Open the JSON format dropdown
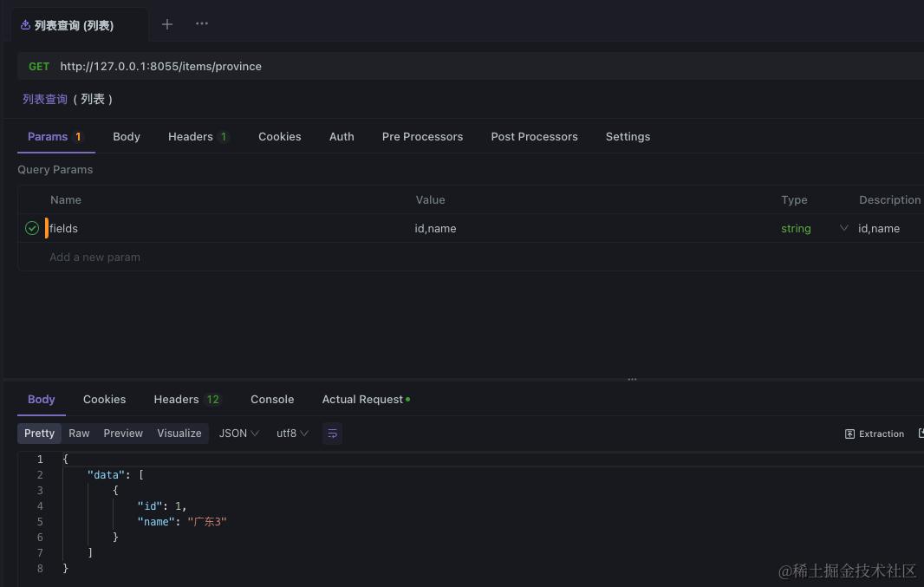 (x=238, y=433)
